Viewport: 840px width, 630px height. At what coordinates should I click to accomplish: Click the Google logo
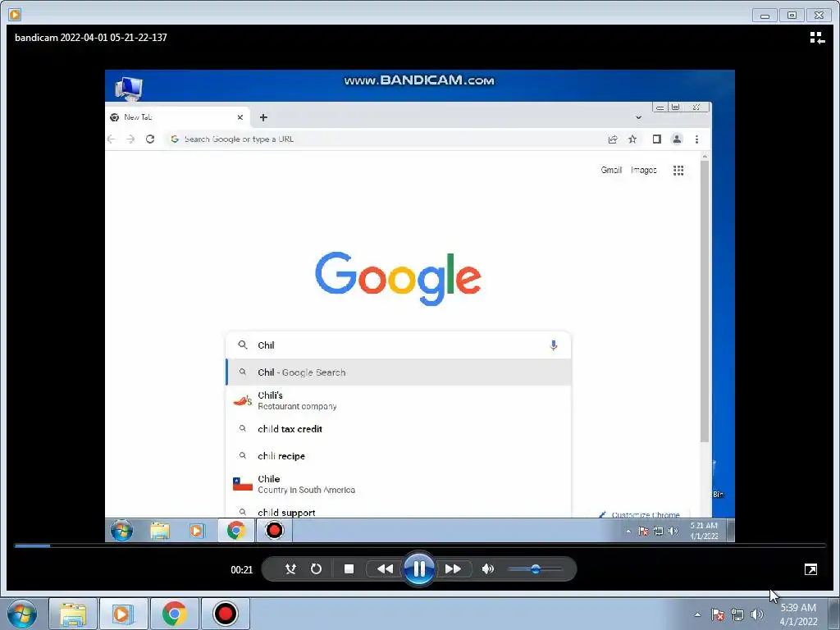pyautogui.click(x=398, y=278)
